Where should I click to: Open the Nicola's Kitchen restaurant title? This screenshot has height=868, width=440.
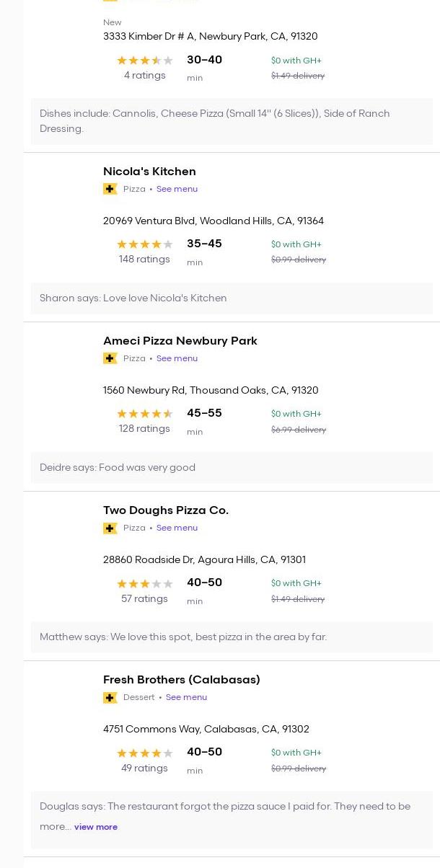(x=149, y=172)
